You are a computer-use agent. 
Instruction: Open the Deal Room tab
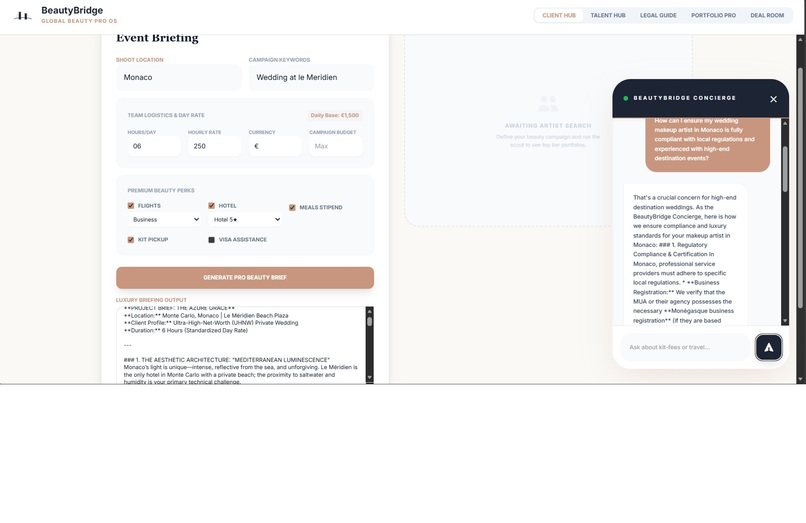pyautogui.click(x=767, y=15)
